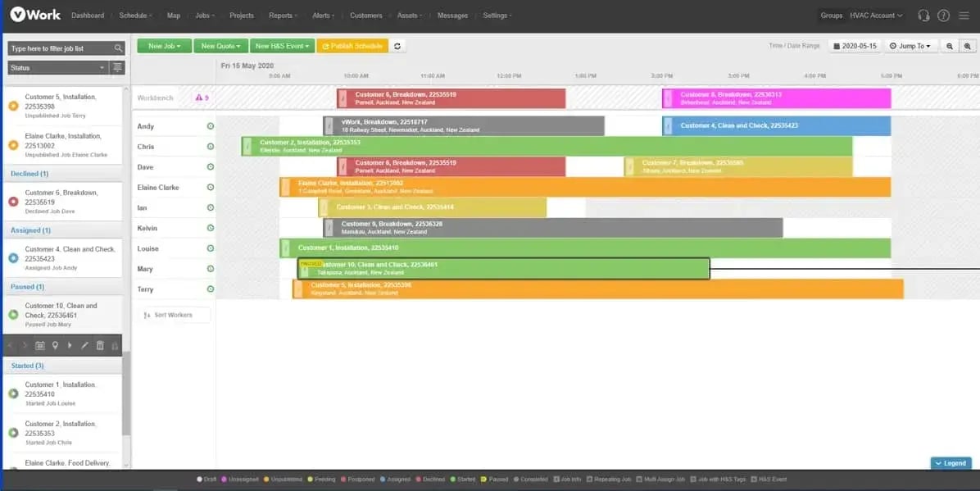Click Elaine Clarke's worker status circle icon
980x491 pixels.
pos(211,187)
